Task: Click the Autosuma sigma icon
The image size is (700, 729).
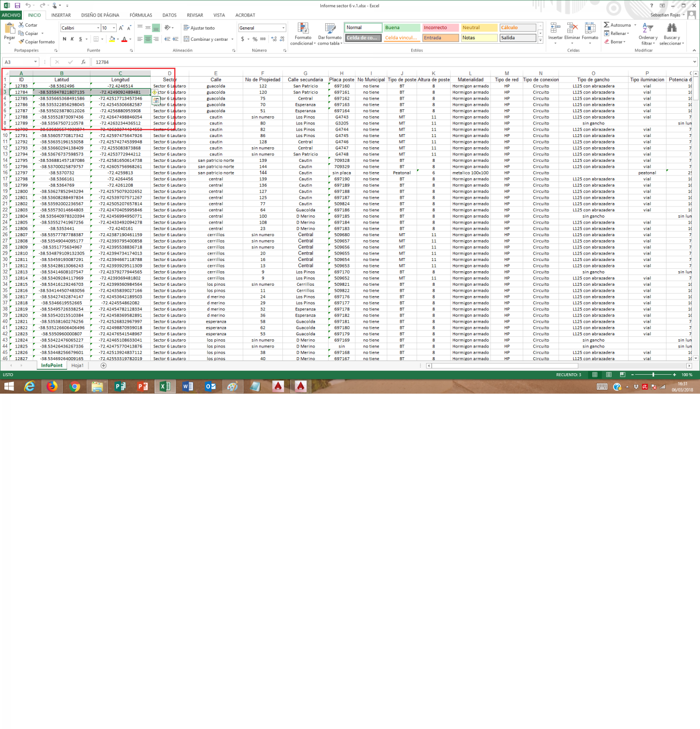Action: pyautogui.click(x=606, y=25)
